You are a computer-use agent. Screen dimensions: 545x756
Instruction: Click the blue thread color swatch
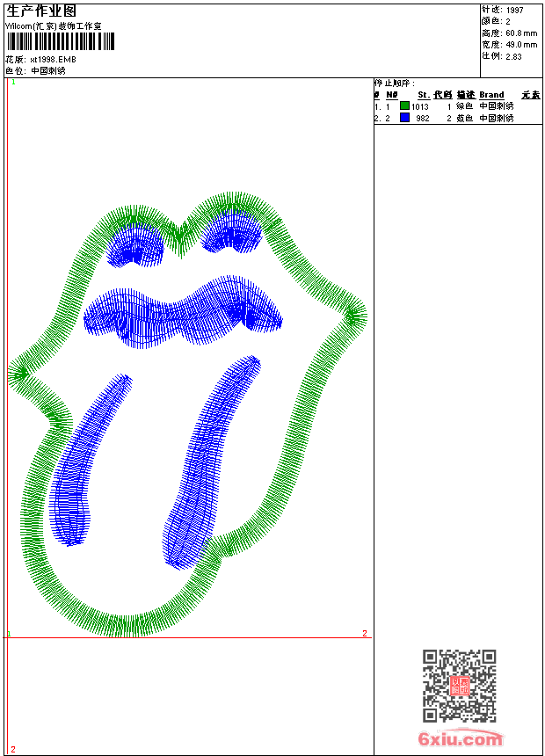[404, 117]
